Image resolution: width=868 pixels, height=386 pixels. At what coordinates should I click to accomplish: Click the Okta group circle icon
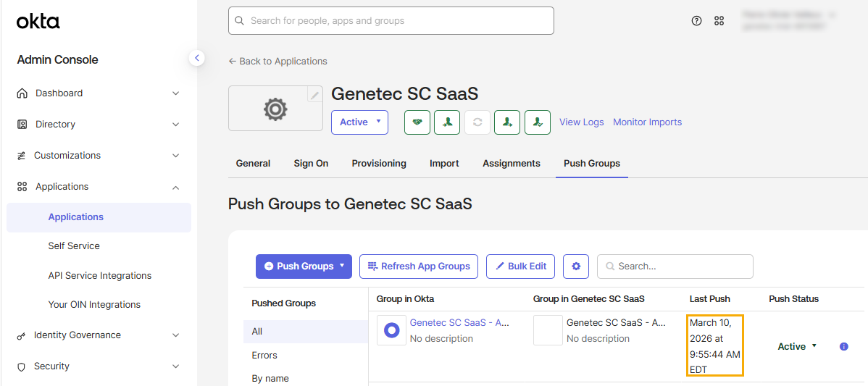(391, 330)
